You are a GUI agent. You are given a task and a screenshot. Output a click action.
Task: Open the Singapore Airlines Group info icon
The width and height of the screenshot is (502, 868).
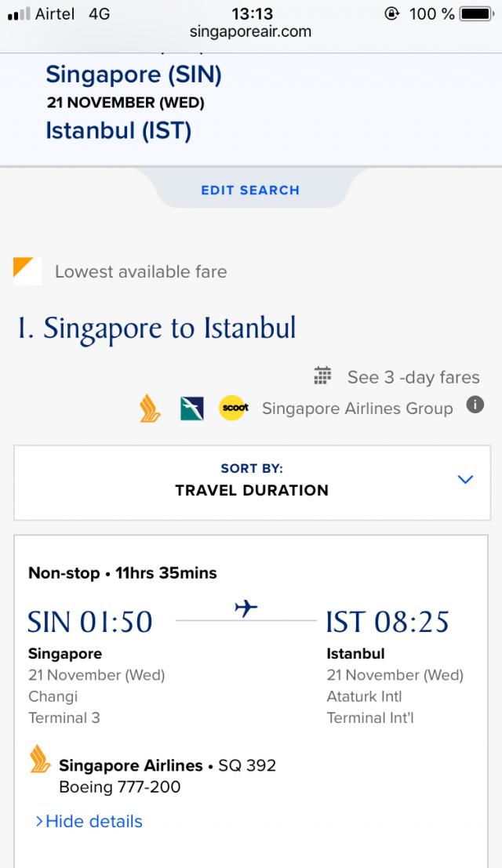[x=475, y=405]
